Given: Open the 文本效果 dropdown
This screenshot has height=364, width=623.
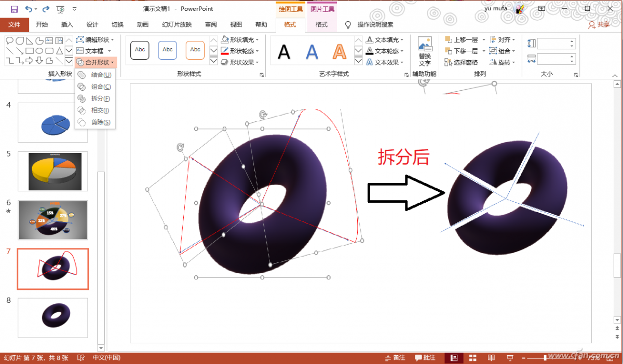Looking at the screenshot, I should click(x=385, y=62).
